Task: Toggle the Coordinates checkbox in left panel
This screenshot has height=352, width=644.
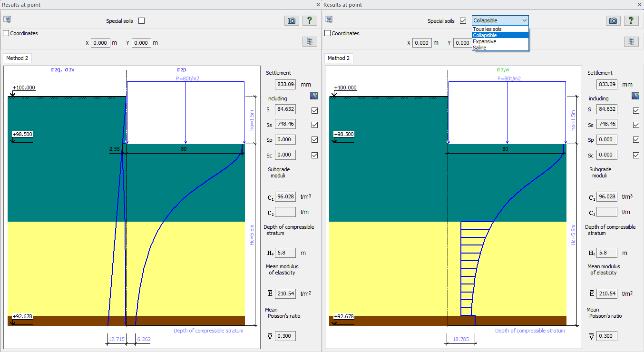Action: [6, 33]
